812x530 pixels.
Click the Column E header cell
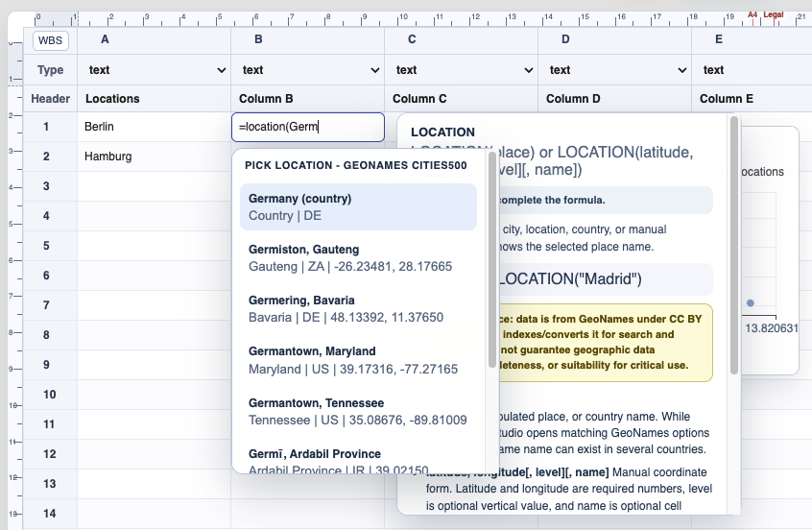pos(752,99)
